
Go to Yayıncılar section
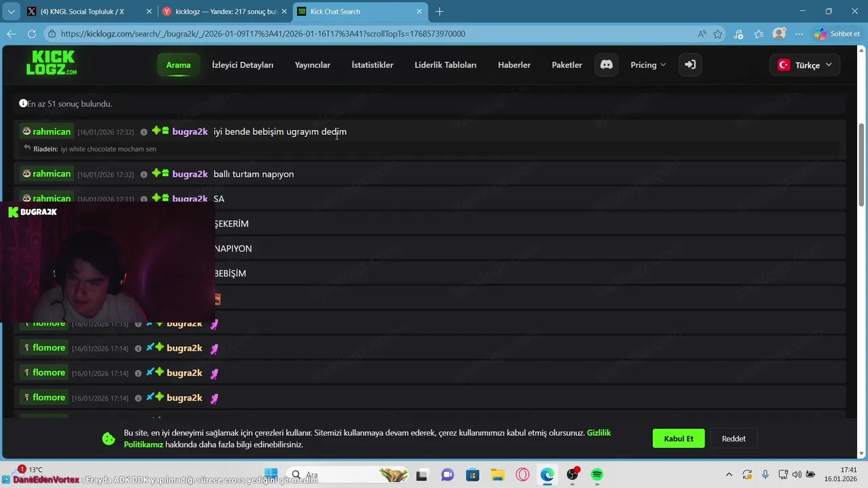click(x=313, y=65)
